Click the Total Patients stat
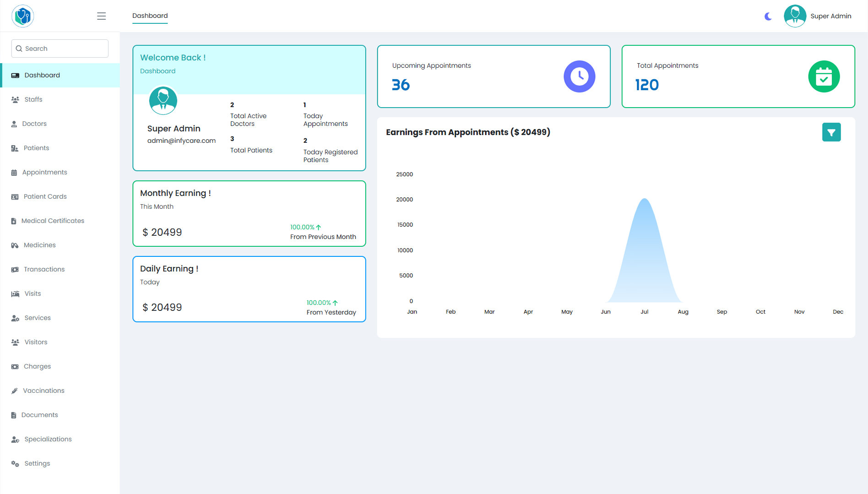868x494 pixels. tap(251, 145)
